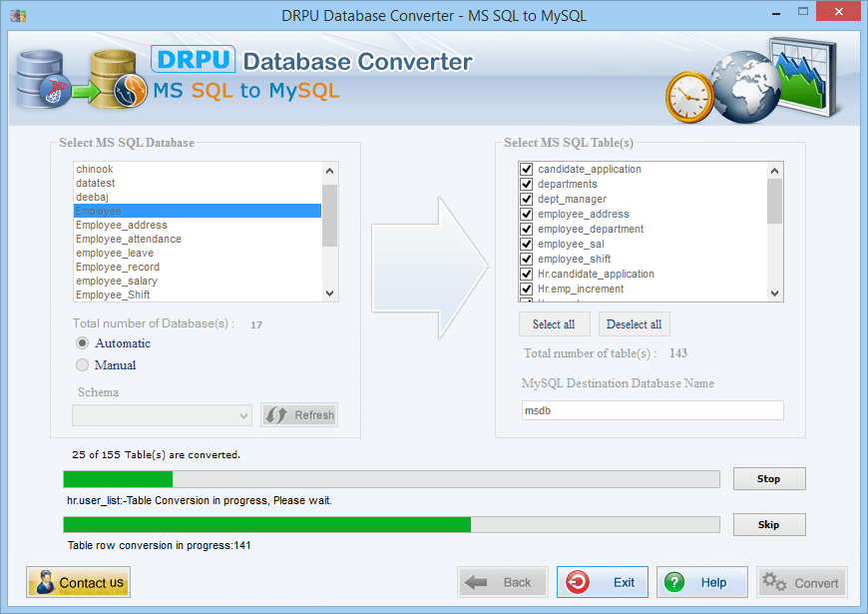Click the gears icon on the Convert button

774,582
